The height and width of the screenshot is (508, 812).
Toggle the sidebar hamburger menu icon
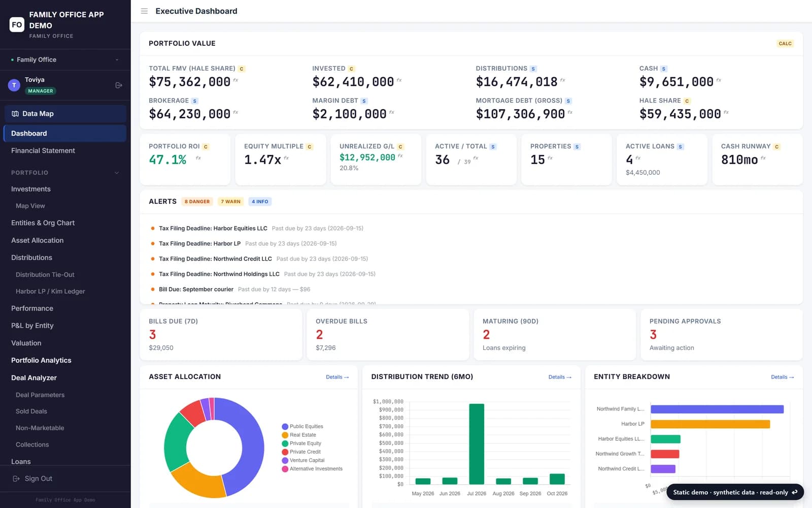tap(144, 11)
